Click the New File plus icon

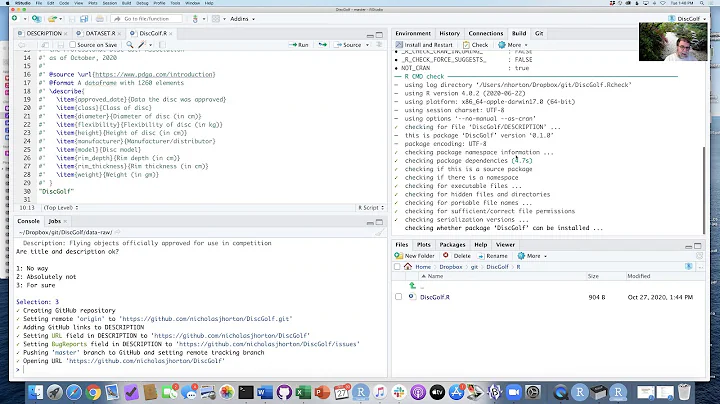coord(15,18)
